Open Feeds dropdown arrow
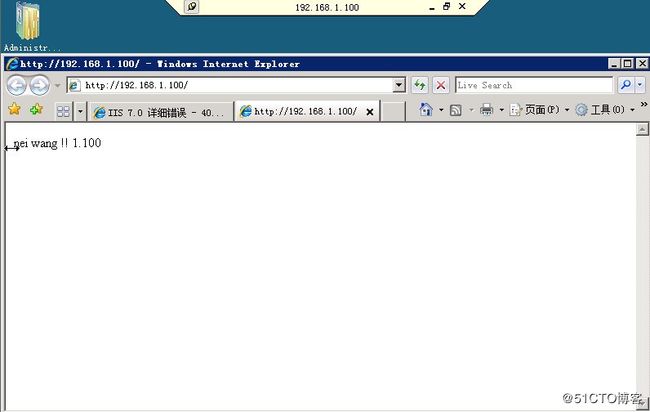The image size is (650, 412). (471, 110)
